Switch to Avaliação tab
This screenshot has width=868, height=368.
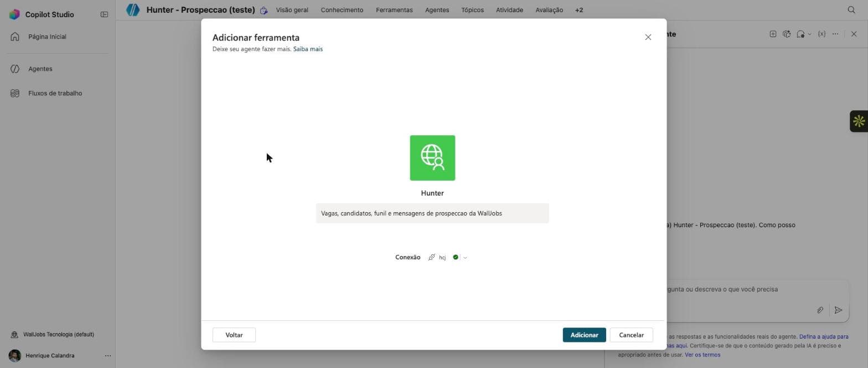point(549,10)
